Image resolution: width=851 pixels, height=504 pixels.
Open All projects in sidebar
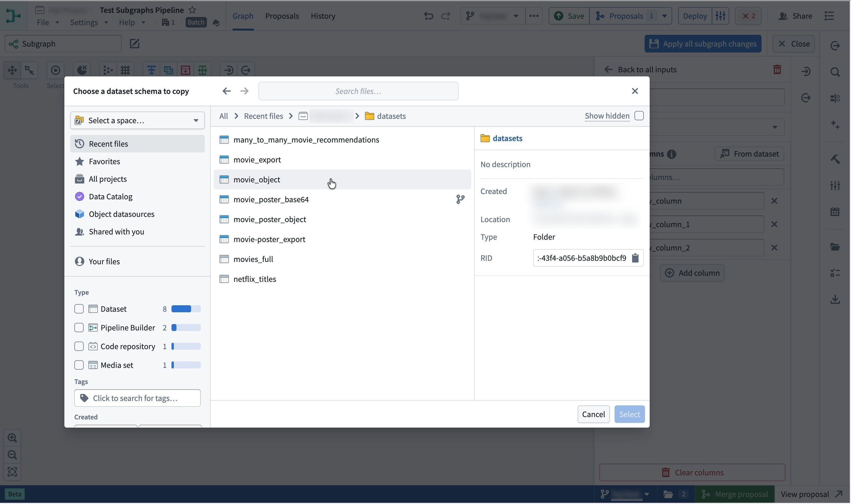pyautogui.click(x=137, y=179)
